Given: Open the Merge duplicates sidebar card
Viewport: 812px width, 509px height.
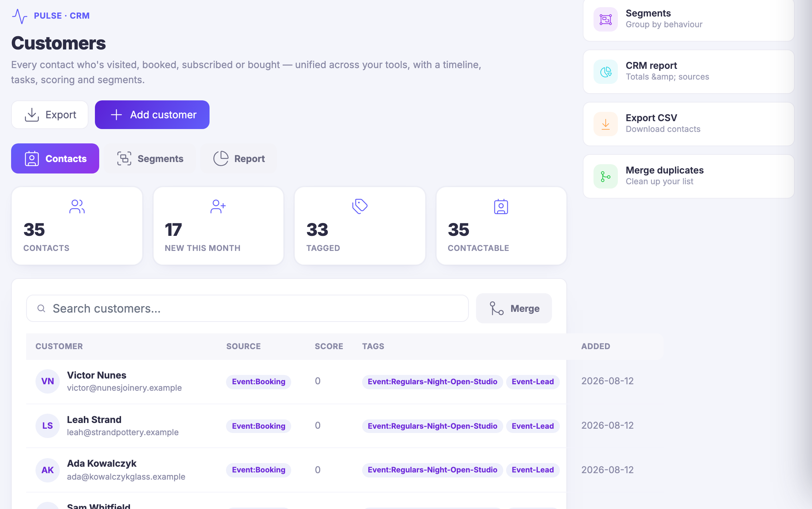Looking at the screenshot, I should (x=688, y=176).
